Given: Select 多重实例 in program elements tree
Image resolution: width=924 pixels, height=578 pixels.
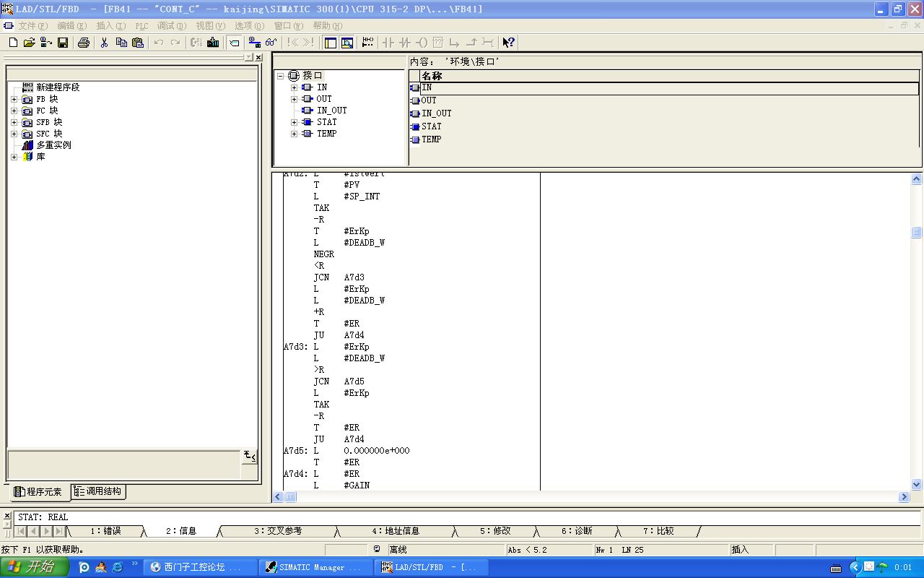Looking at the screenshot, I should [x=53, y=145].
